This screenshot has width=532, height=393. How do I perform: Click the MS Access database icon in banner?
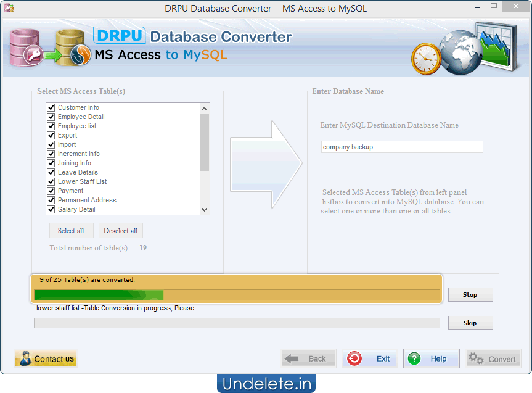click(x=27, y=48)
